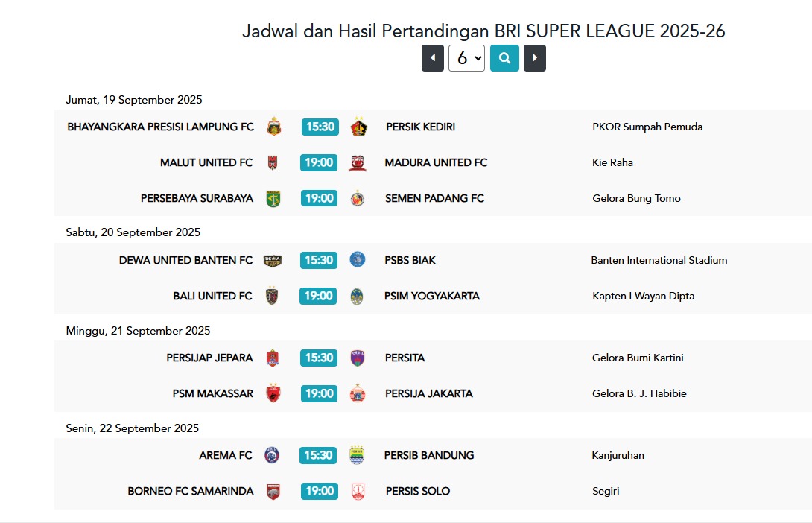Click the PSM Makassar club logo
Image resolution: width=812 pixels, height=523 pixels.
(x=273, y=393)
